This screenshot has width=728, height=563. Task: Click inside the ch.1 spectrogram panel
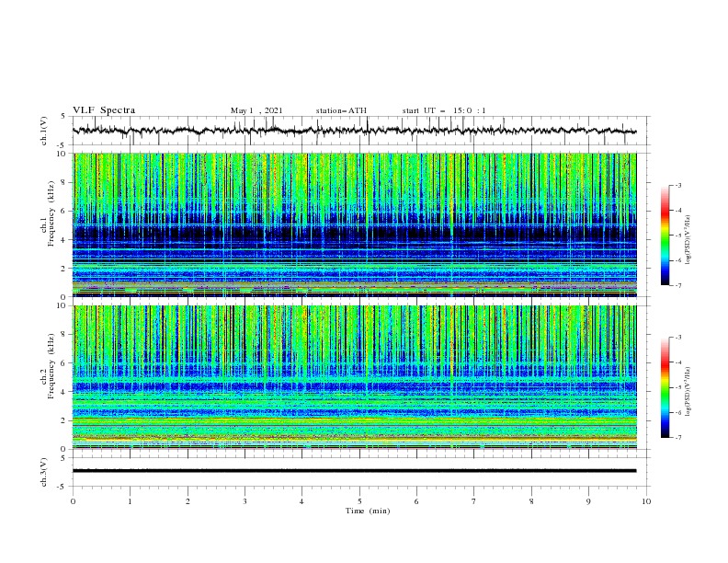coord(354,224)
